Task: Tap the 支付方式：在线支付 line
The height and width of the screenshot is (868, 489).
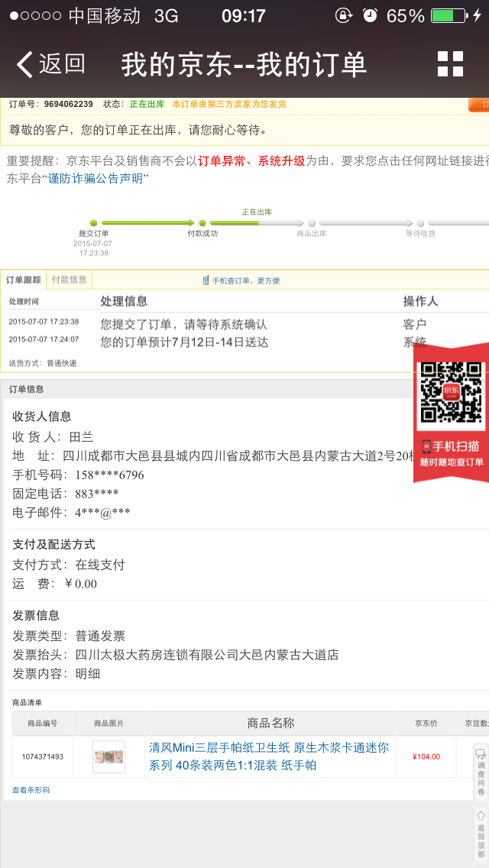Action: [x=69, y=565]
